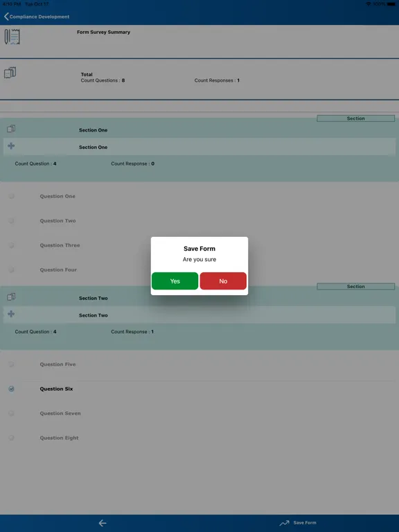Viewport: 399px width, 532px height.
Task: Tap the 'Form Survey Summary' title
Action: (x=103, y=33)
